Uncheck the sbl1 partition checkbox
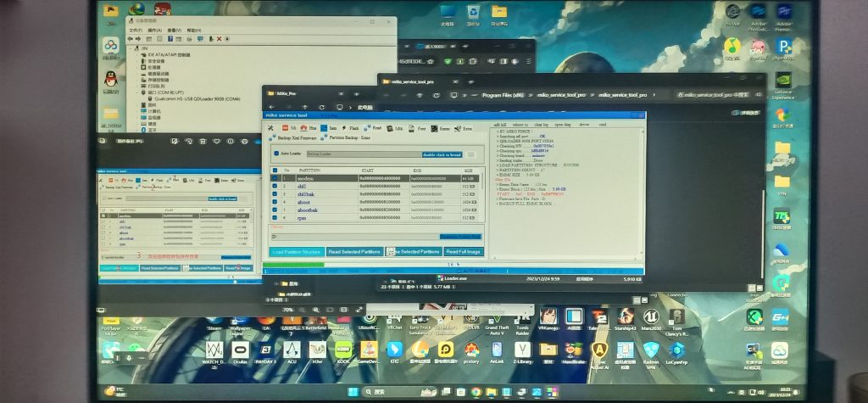The width and height of the screenshot is (868, 403). (x=275, y=187)
